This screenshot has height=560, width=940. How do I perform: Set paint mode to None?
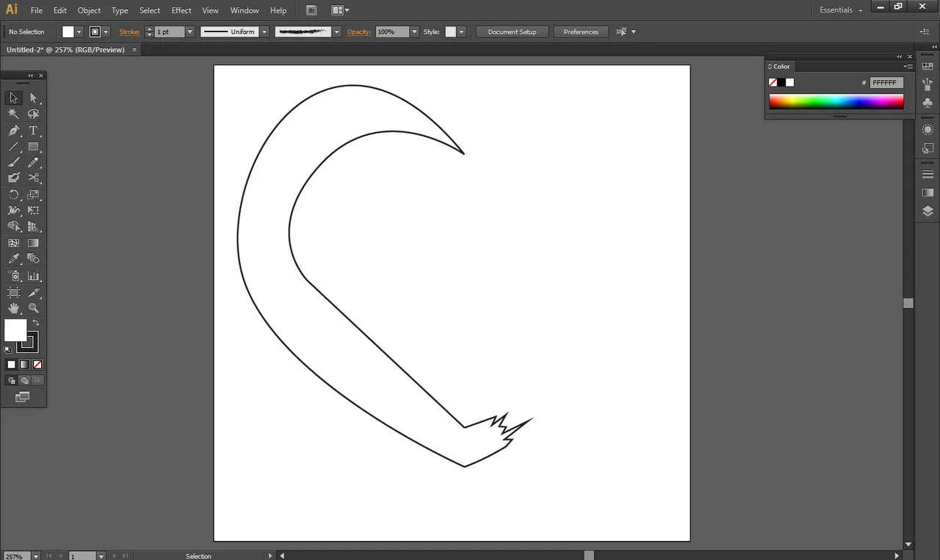(37, 364)
